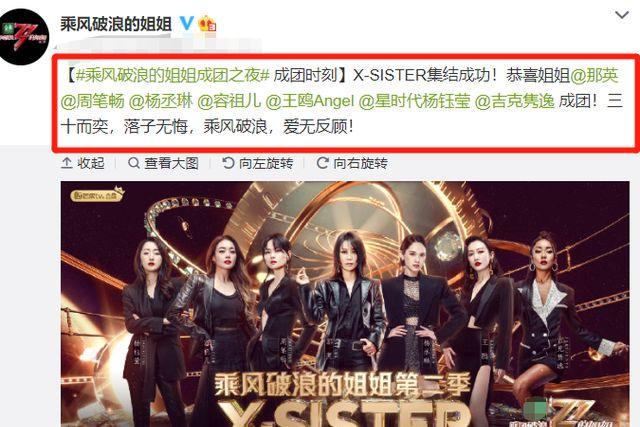Viewport: 640px width, 427px height.
Task: Click the 向右旋转 rotate-right icon
Action: (322, 163)
